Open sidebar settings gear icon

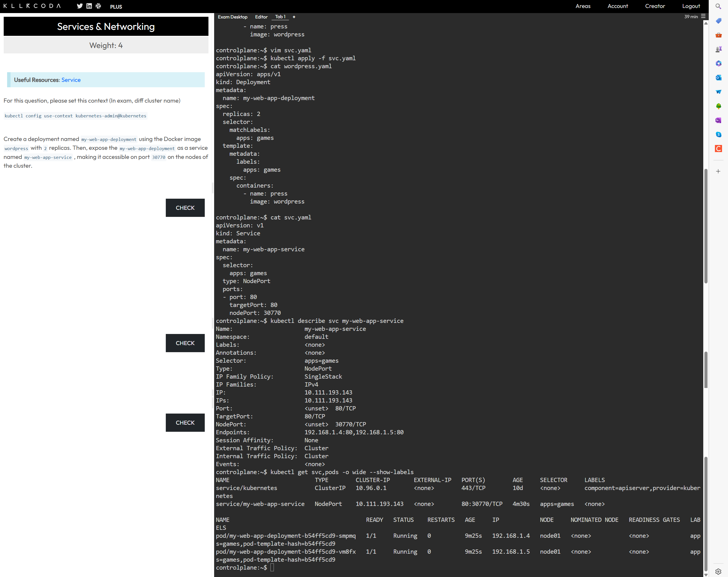718,571
